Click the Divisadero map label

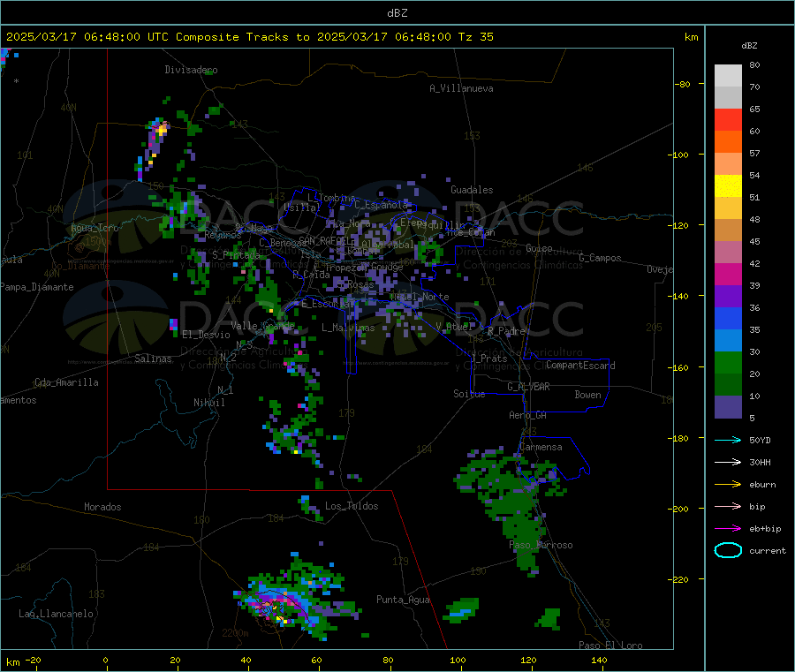pyautogui.click(x=191, y=70)
